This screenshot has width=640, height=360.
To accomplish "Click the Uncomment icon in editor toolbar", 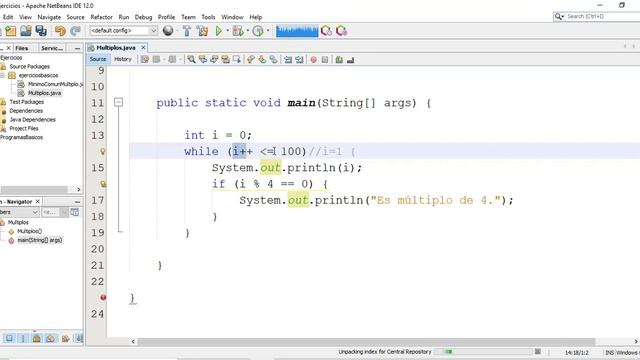I will pyautogui.click(x=350, y=60).
